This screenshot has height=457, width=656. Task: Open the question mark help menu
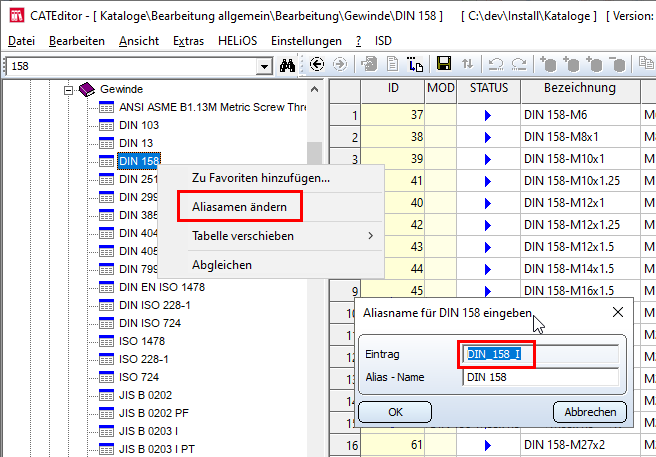coord(358,41)
